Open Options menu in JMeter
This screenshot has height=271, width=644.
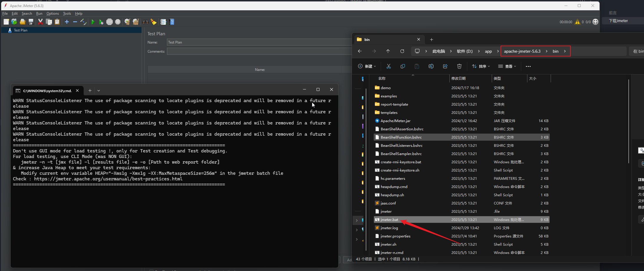(53, 14)
